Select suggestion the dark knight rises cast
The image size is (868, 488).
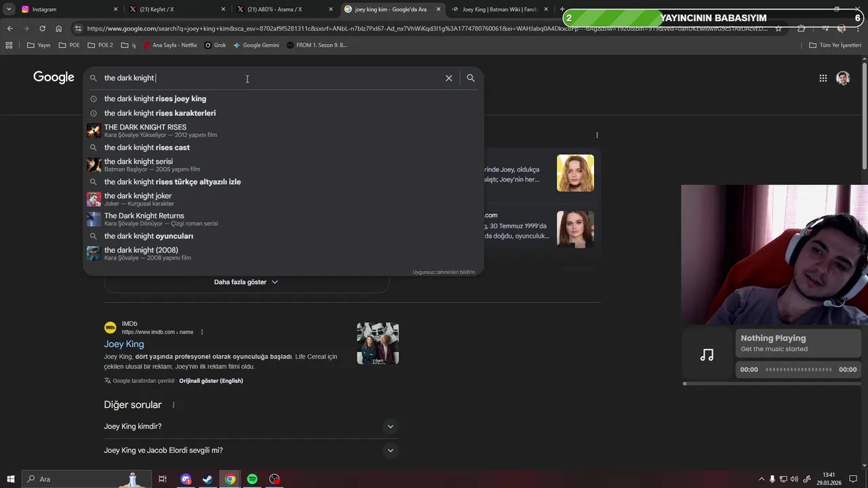[283, 148]
